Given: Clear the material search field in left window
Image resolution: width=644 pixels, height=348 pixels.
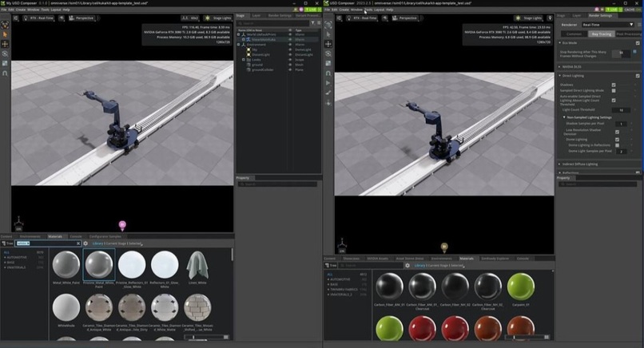Looking at the screenshot, I should [x=78, y=243].
